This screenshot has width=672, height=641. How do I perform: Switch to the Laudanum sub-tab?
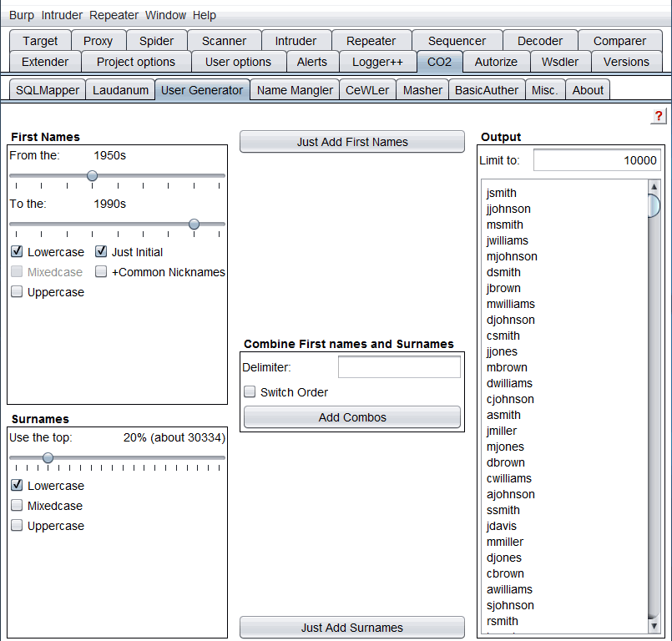[120, 90]
